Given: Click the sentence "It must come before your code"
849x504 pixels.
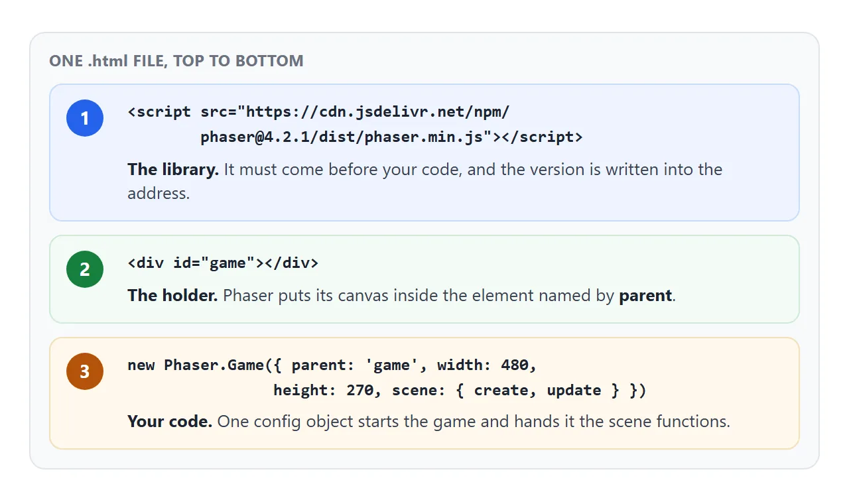Looking at the screenshot, I should (x=424, y=181).
